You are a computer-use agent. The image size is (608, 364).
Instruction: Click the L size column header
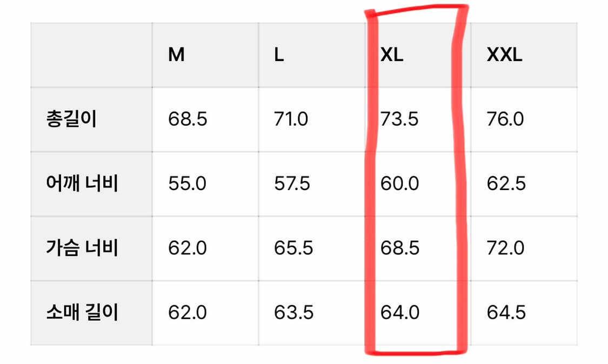coord(279,55)
